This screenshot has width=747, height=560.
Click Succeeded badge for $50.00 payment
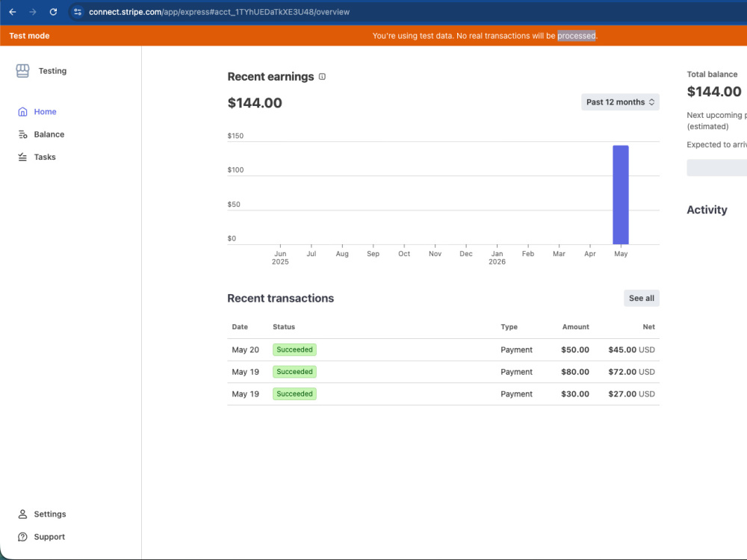294,350
